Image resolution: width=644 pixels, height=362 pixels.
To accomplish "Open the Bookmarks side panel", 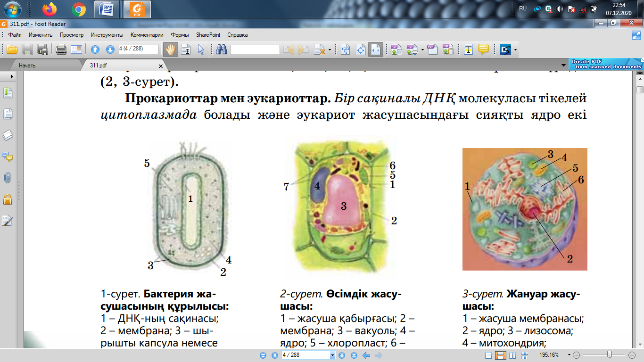I will (x=8, y=93).
